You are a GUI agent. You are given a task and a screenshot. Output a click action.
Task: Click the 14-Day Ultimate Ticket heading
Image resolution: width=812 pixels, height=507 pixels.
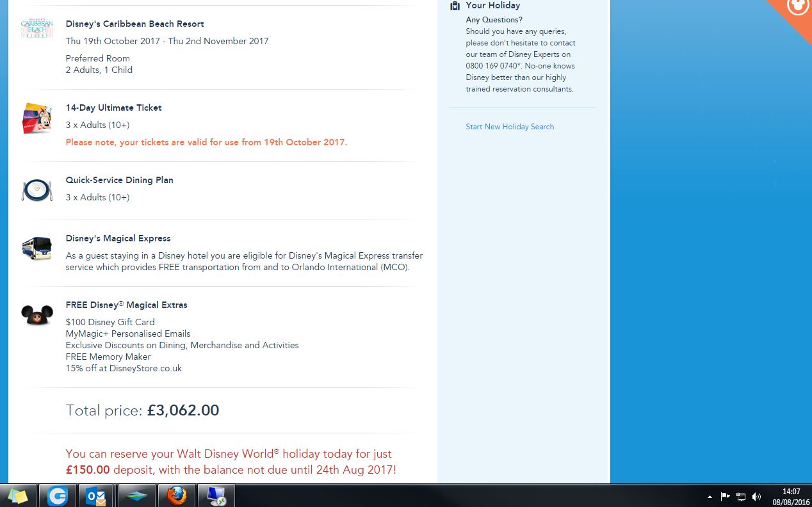[x=113, y=108]
